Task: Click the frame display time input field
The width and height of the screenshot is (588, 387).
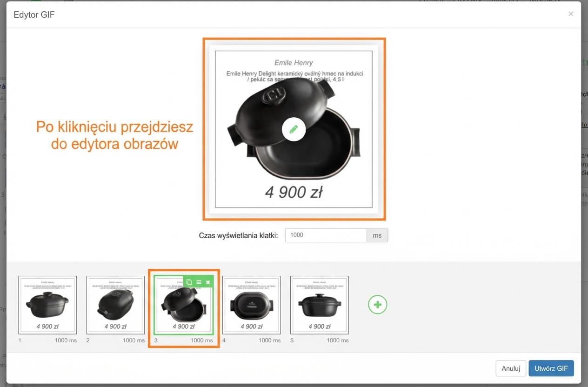Action: [x=326, y=235]
